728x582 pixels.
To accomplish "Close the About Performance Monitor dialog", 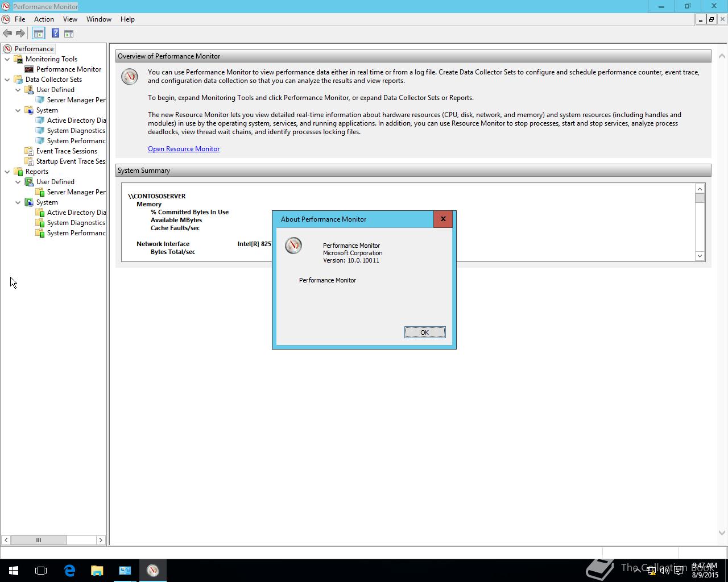I will 443,219.
